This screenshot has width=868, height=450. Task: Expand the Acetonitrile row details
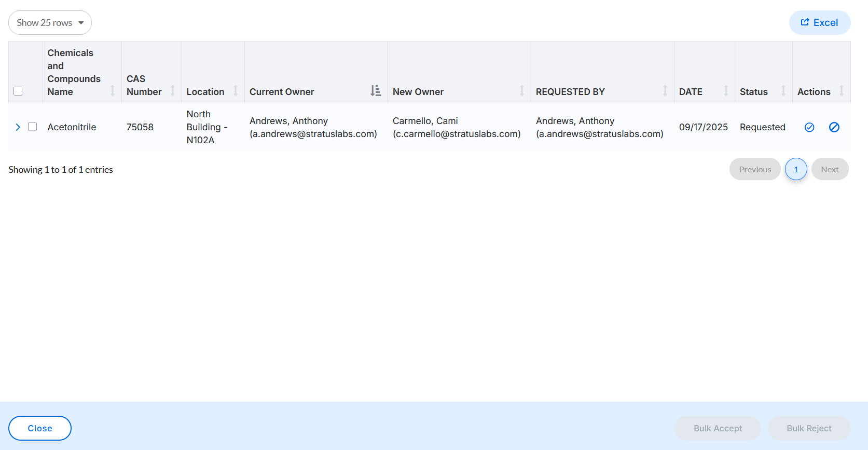click(18, 127)
